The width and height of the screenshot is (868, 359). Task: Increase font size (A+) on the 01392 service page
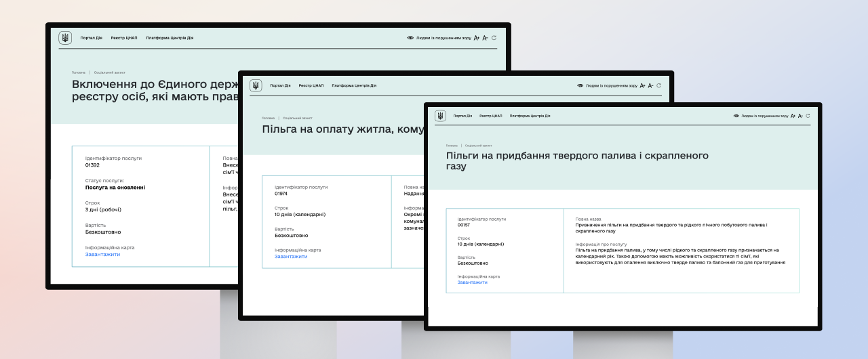(477, 38)
